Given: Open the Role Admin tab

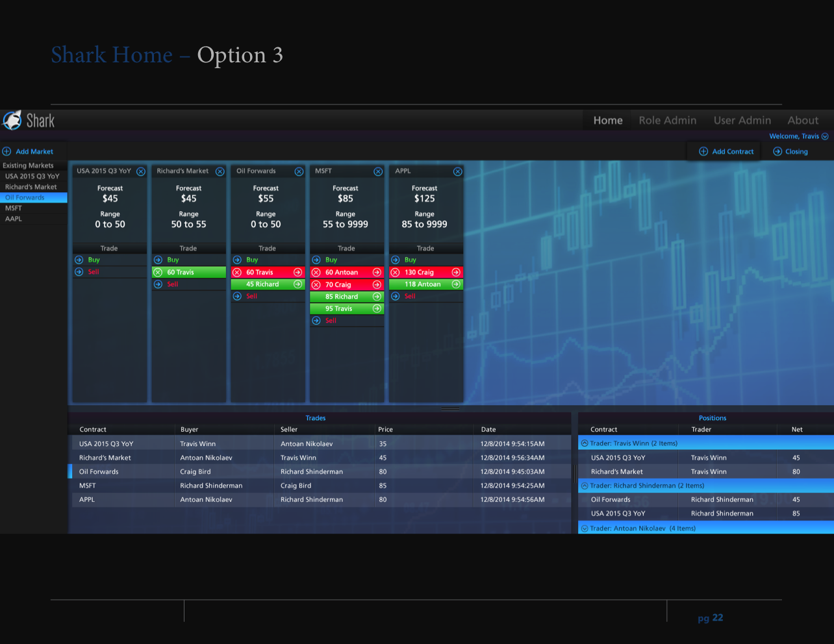Looking at the screenshot, I should coord(667,120).
